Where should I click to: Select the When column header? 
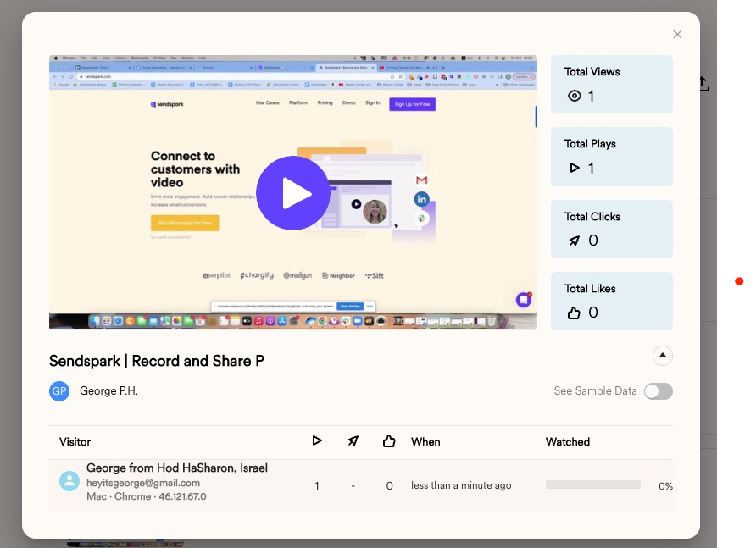click(x=425, y=442)
